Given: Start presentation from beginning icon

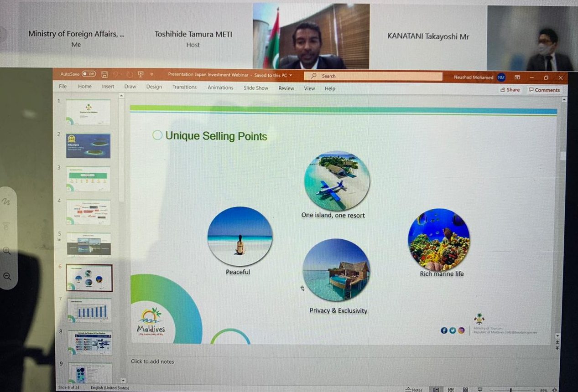Looking at the screenshot, I should pos(141,74).
